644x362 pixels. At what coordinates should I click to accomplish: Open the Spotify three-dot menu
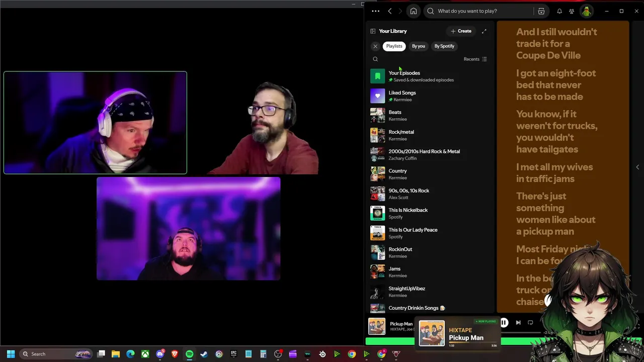point(375,11)
